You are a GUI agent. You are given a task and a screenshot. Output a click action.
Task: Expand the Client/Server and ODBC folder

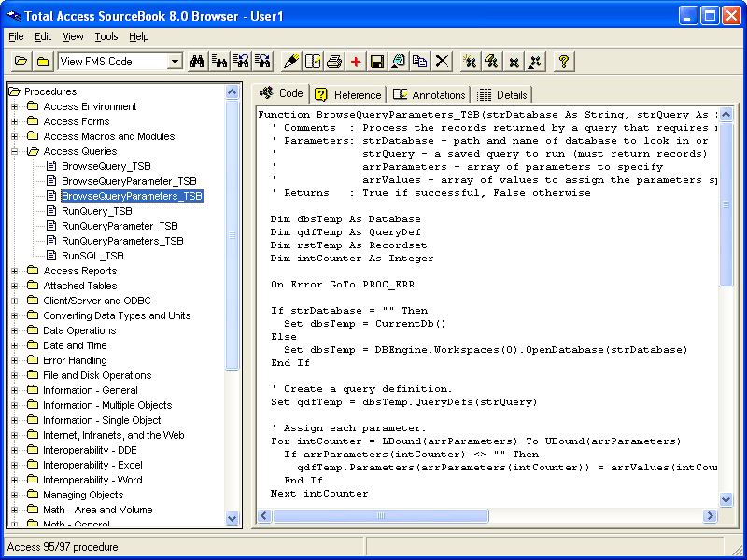point(14,301)
